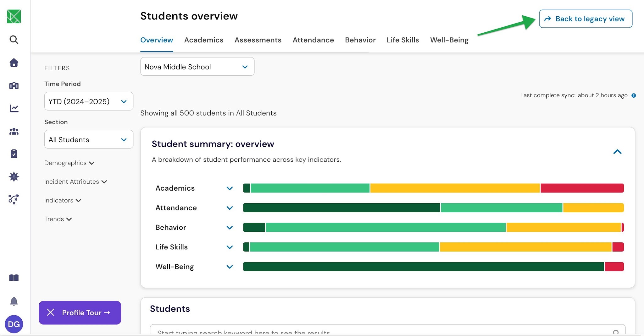Open search from the sidebar magnifier icon
The image size is (644, 336).
14,40
